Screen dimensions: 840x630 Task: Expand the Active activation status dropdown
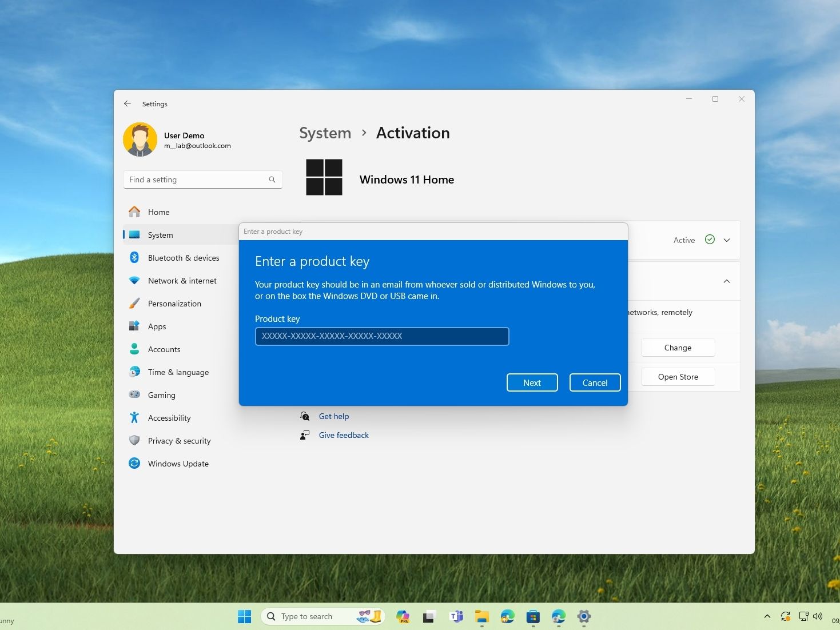tap(726, 240)
